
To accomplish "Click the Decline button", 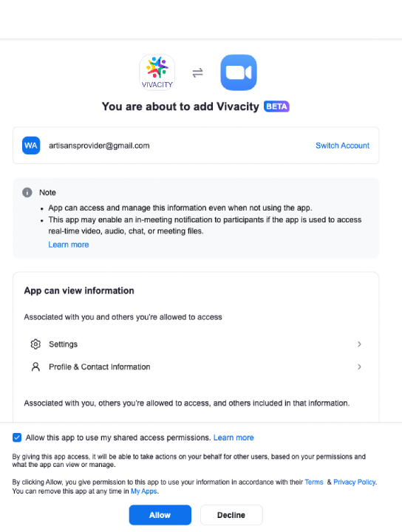I will click(x=231, y=515).
